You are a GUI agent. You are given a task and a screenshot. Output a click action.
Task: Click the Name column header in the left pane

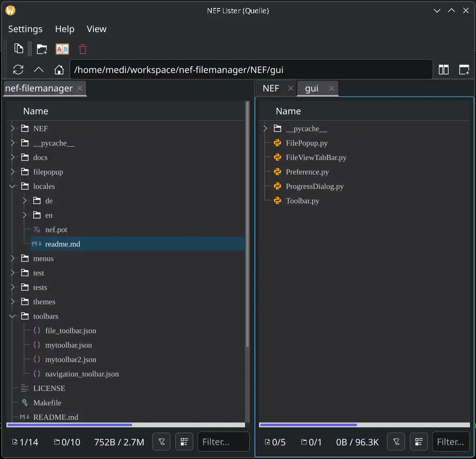pyautogui.click(x=36, y=111)
